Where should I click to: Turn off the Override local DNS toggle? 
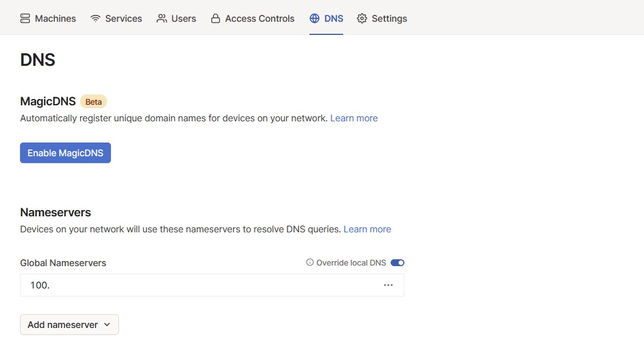coord(397,262)
